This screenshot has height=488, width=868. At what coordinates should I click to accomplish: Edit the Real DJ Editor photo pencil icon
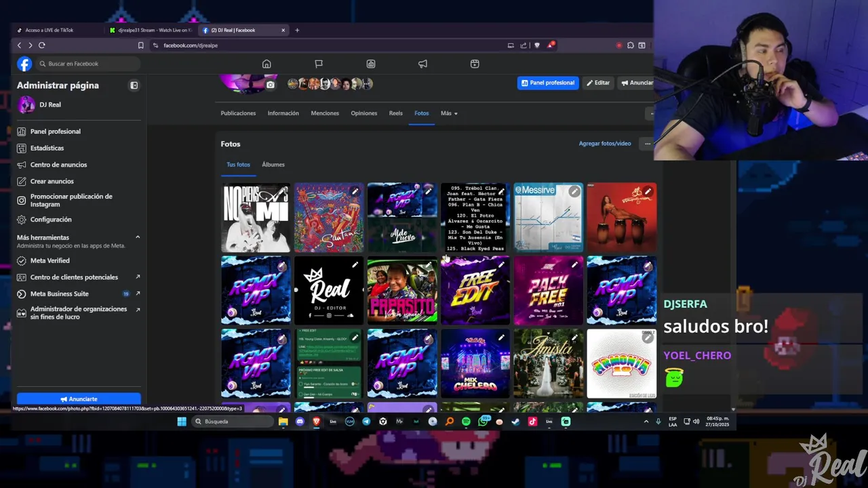pyautogui.click(x=355, y=265)
